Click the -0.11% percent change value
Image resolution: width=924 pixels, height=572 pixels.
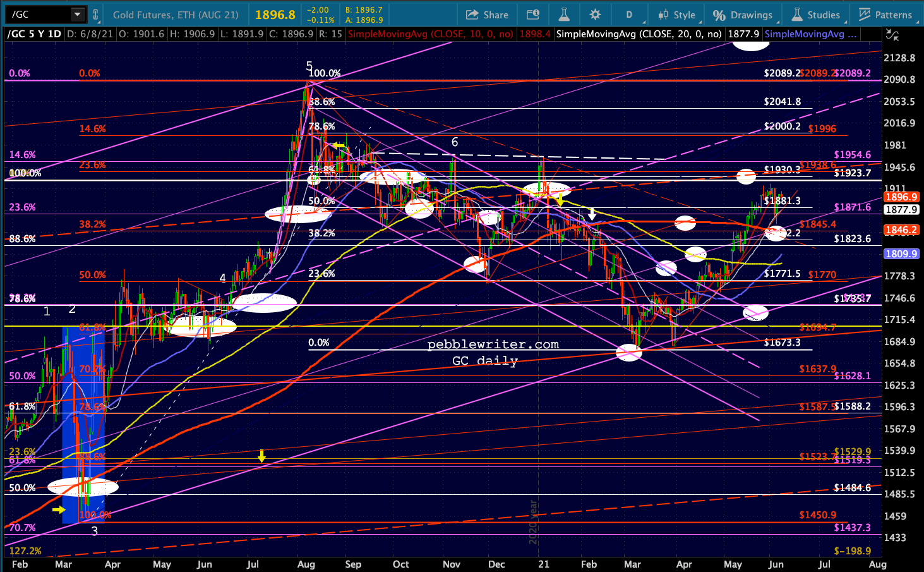tap(321, 20)
